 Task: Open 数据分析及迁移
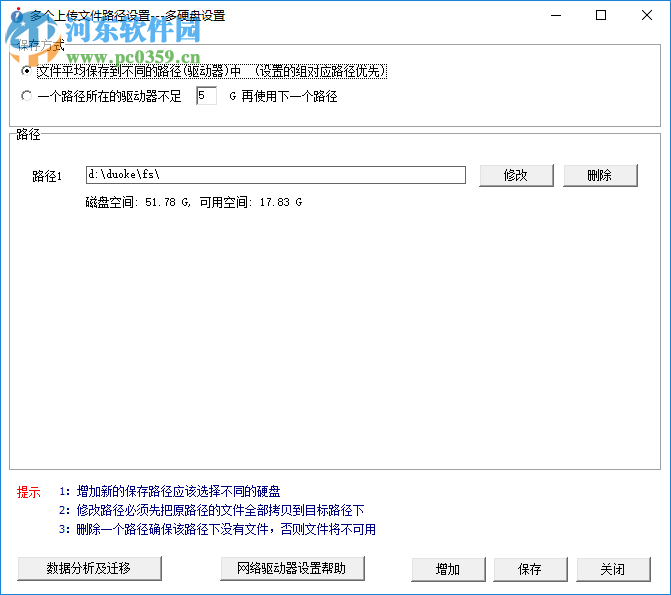89,568
